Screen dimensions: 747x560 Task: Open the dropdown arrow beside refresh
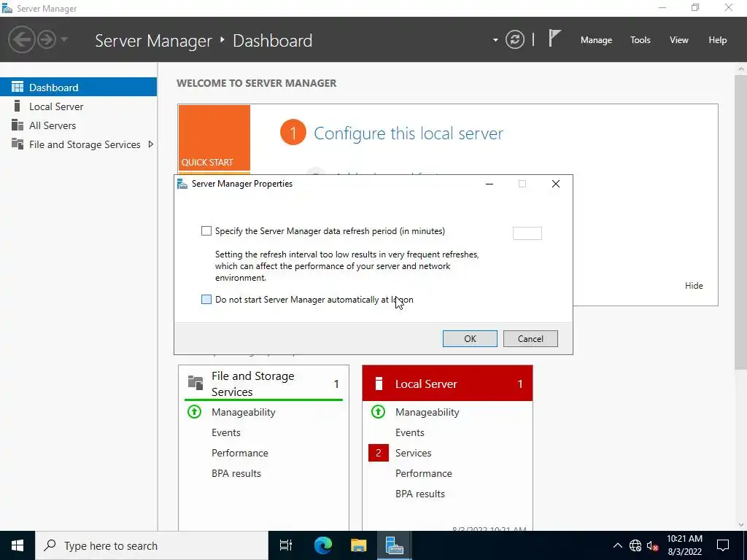click(x=495, y=40)
